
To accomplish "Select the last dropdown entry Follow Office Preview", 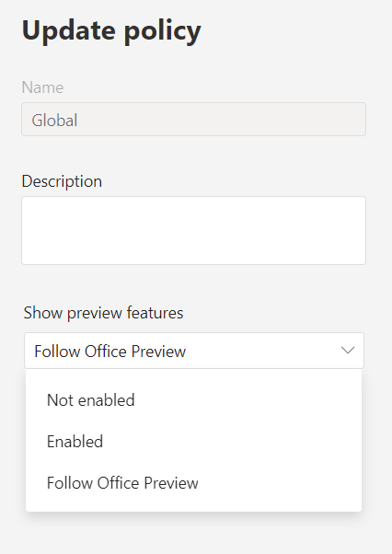I will pos(193,482).
